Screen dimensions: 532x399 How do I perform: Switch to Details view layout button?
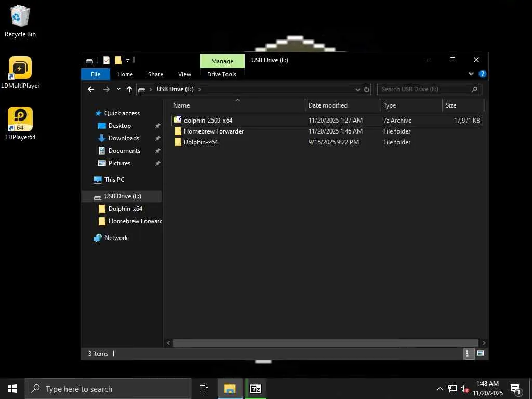(468, 353)
